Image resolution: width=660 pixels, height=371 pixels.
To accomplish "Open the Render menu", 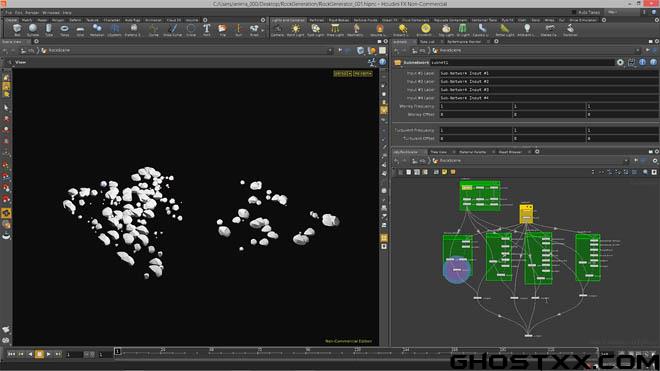I will coord(32,13).
